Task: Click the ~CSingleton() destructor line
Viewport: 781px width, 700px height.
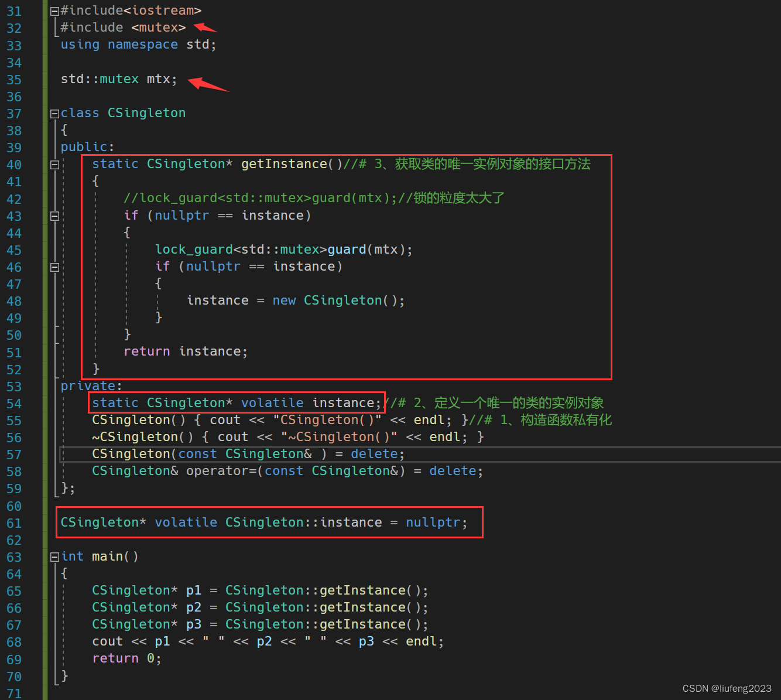Action: tap(288, 437)
